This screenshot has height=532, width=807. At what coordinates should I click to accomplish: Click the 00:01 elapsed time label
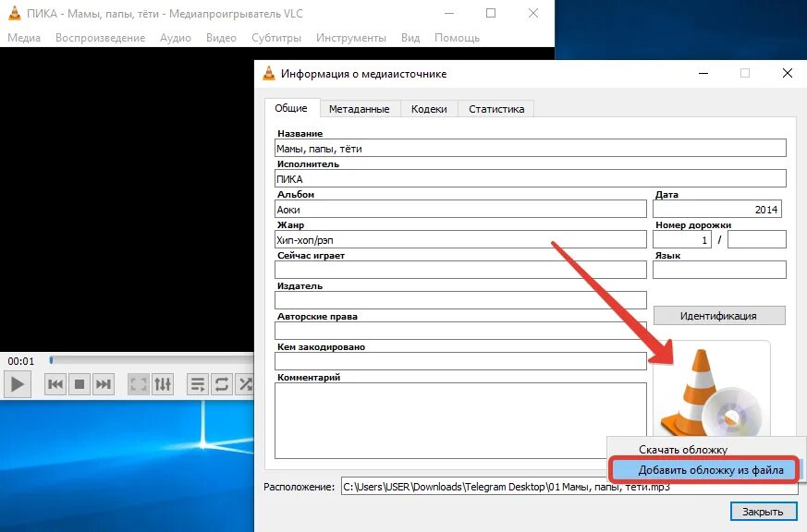[20, 361]
